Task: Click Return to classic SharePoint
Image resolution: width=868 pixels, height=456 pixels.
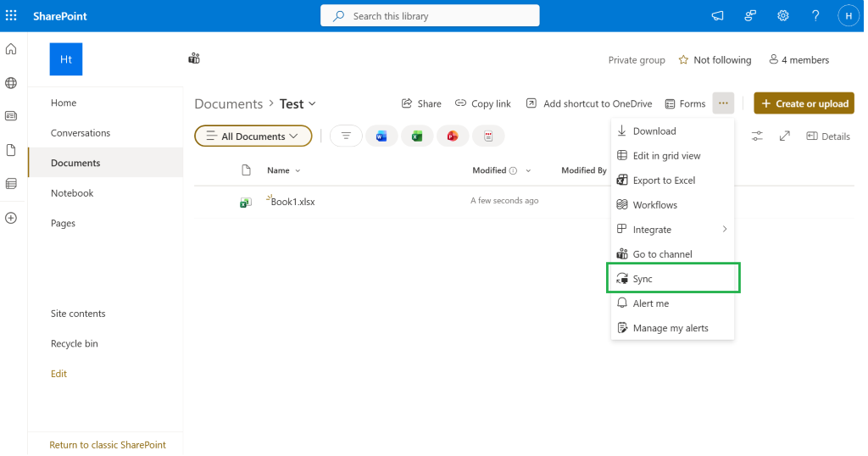Action: (108, 444)
